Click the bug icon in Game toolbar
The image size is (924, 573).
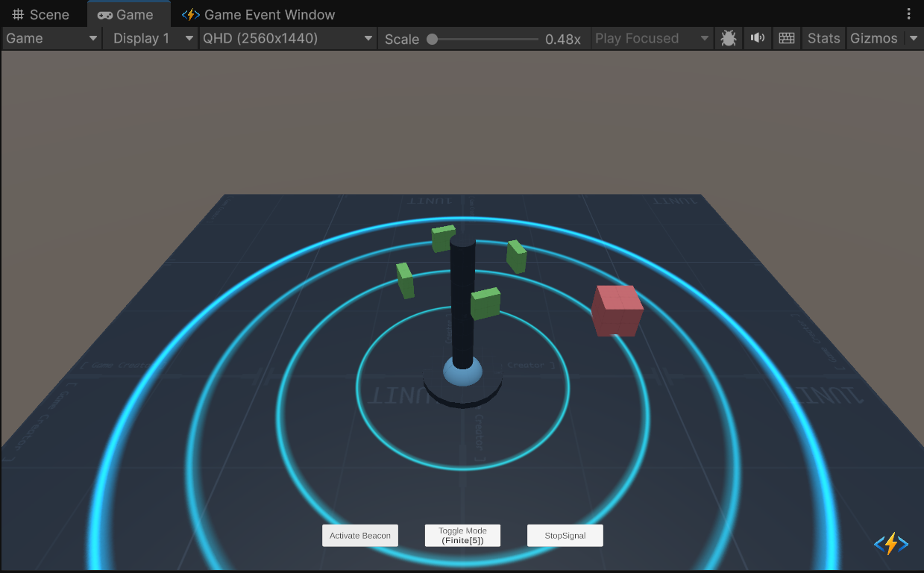pyautogui.click(x=729, y=39)
